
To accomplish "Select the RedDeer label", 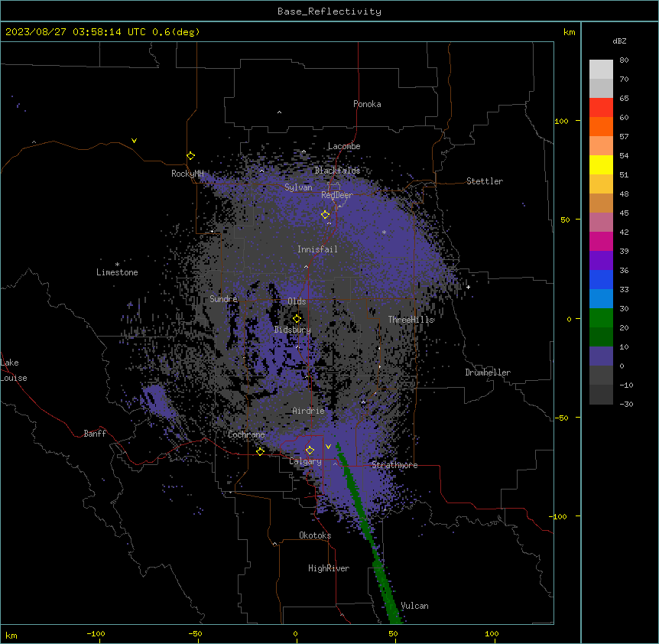I will (x=336, y=195).
